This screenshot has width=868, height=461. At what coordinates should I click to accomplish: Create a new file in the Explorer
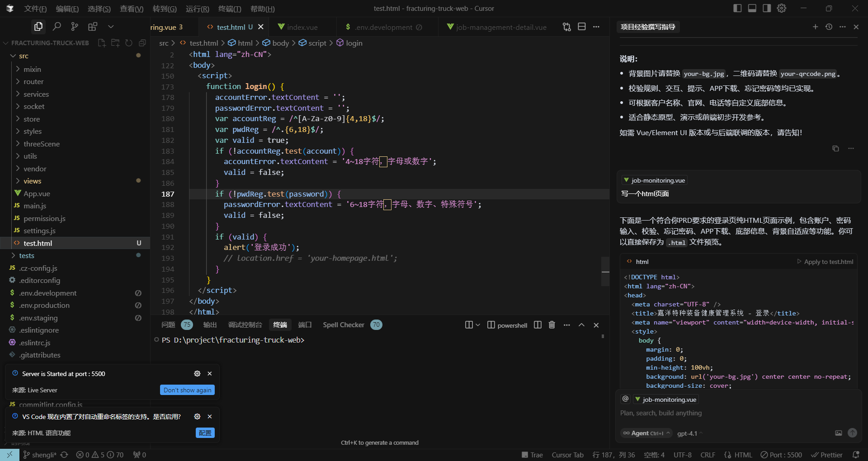coord(101,43)
